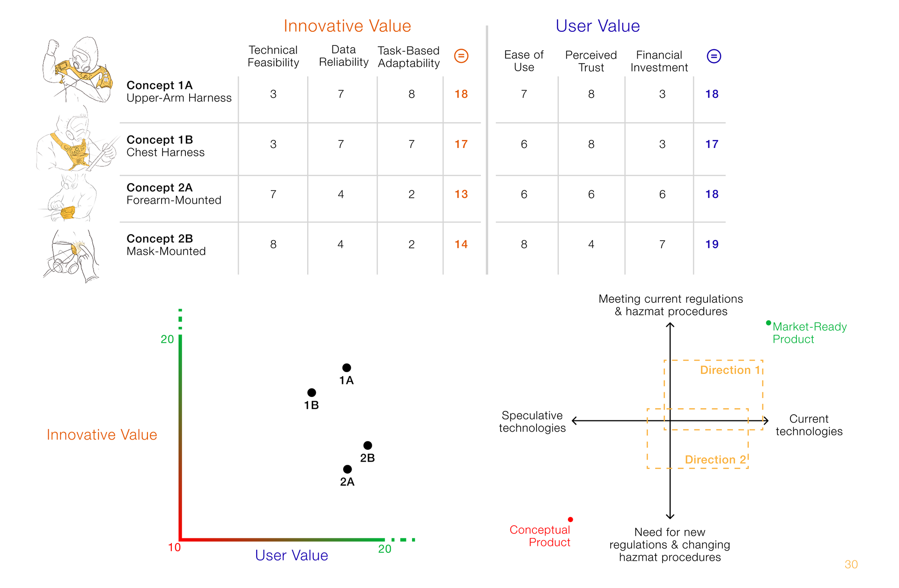Click the 1B data point on scatter plot

311,392
